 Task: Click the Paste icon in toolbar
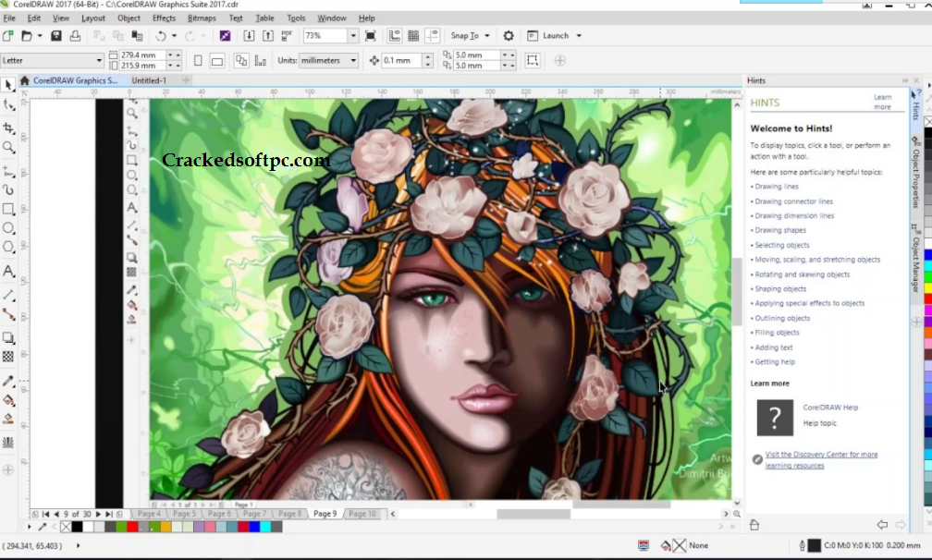coord(137,36)
